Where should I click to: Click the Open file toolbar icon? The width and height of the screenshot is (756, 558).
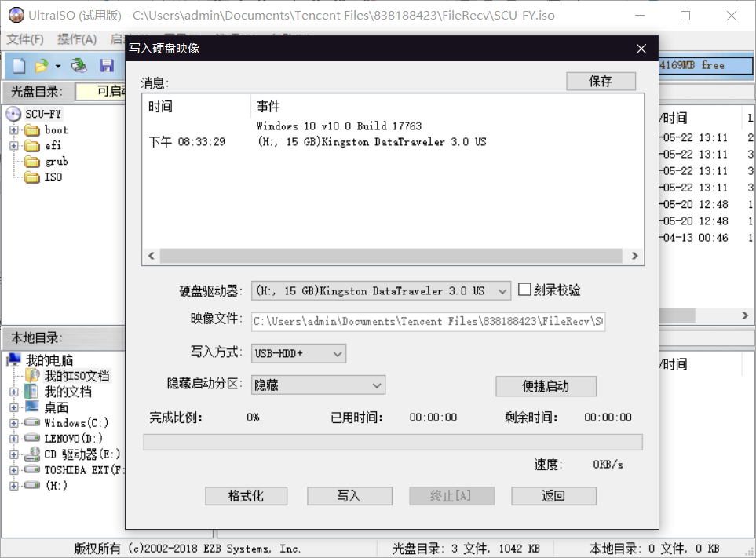tap(42, 65)
